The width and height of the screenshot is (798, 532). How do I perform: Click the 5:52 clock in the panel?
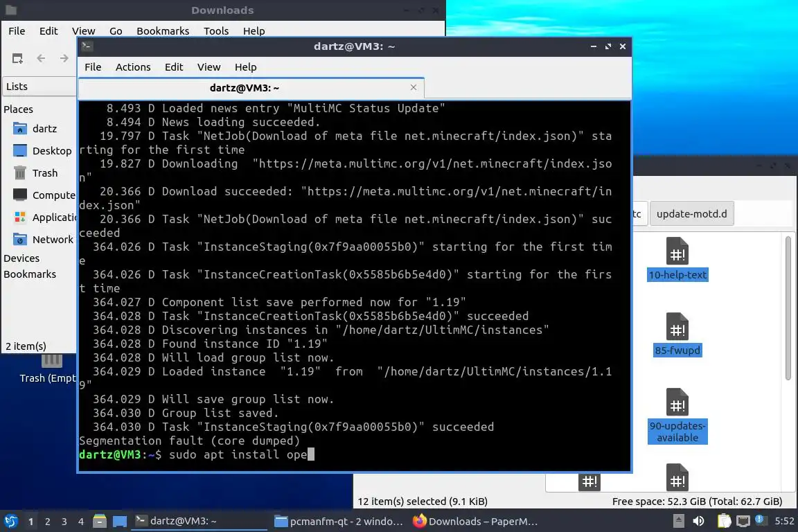pyautogui.click(x=783, y=521)
